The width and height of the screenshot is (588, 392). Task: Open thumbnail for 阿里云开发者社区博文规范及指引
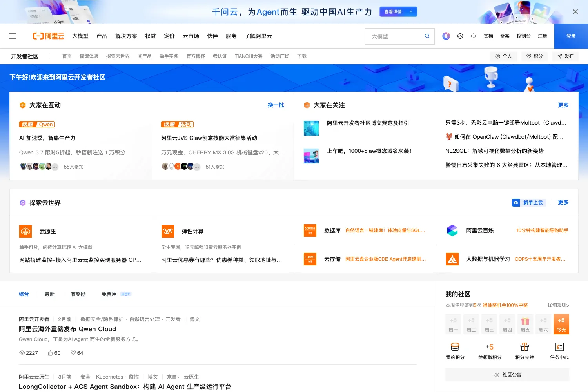click(x=311, y=128)
